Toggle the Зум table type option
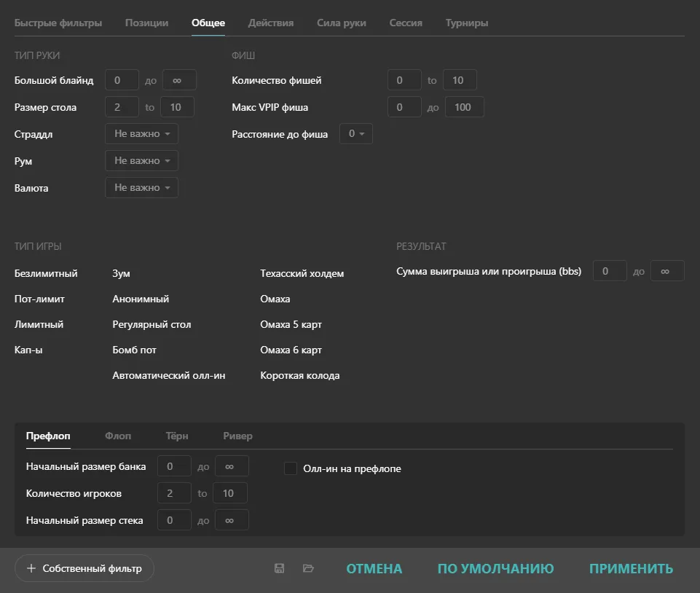Viewport: 700px width, 593px height. coord(121,273)
